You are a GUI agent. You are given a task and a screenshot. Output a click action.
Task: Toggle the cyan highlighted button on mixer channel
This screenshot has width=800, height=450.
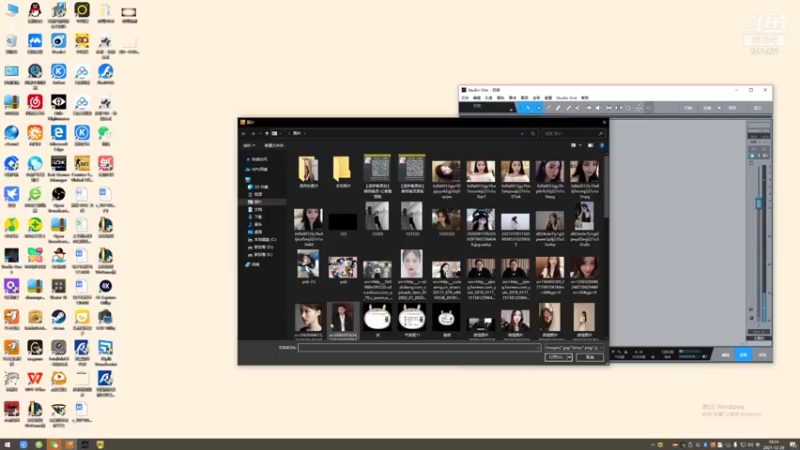point(752,156)
